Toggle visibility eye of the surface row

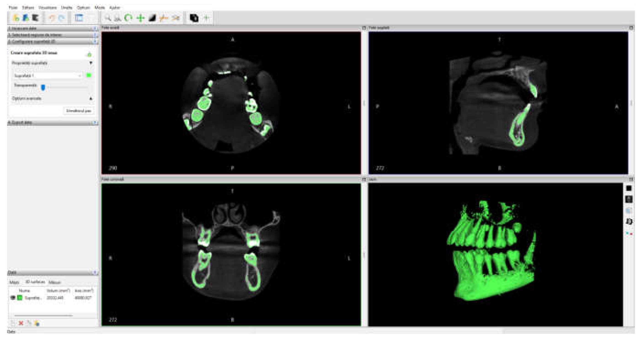click(13, 298)
